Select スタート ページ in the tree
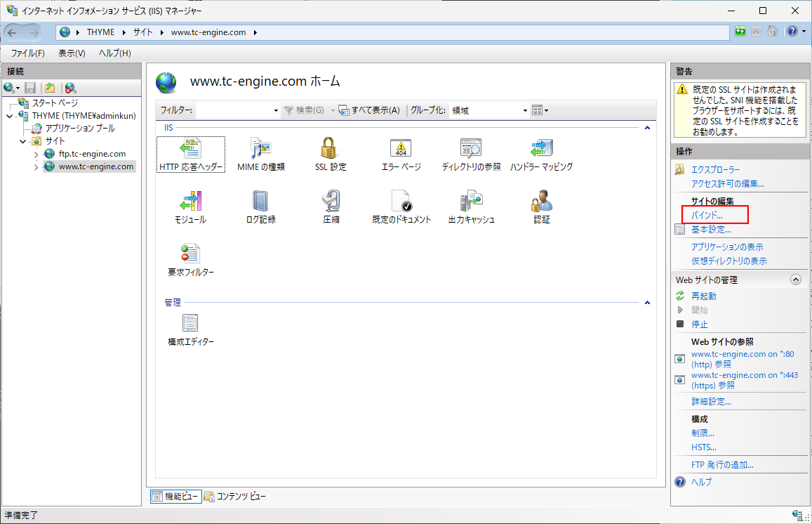 click(x=55, y=103)
